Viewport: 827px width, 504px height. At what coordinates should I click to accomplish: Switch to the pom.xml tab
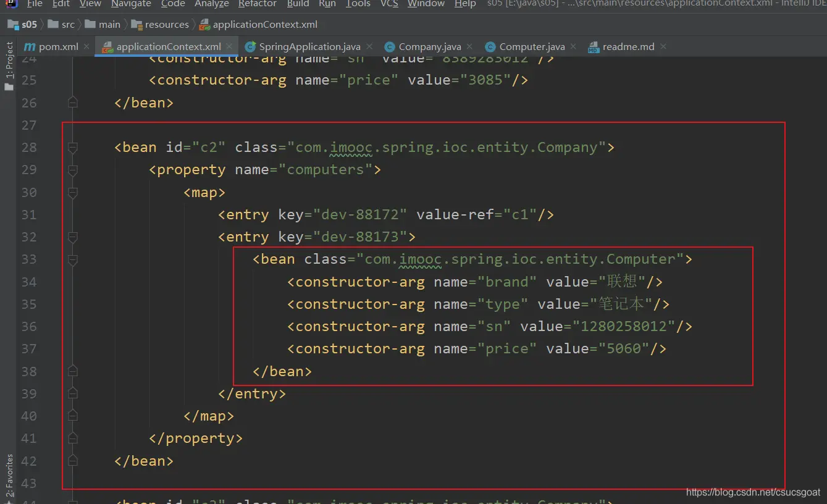[58, 46]
